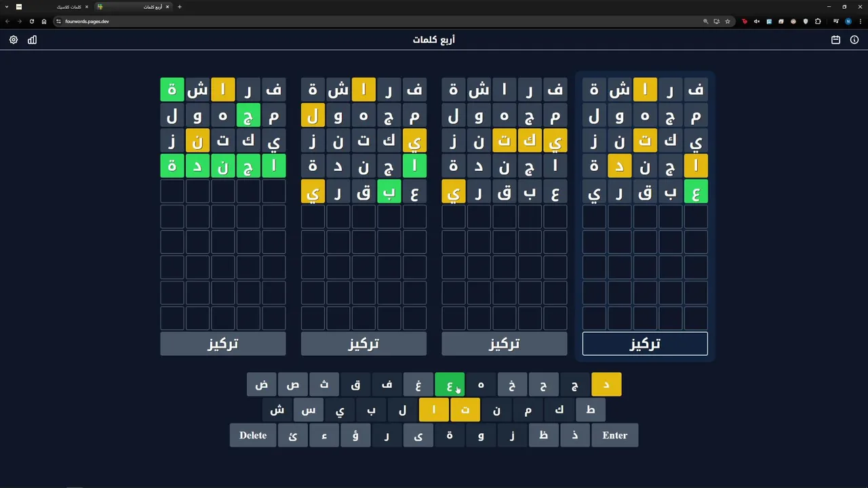Click the Delete key on the on-screen keyboard
Image resolution: width=868 pixels, height=488 pixels.
(x=253, y=436)
